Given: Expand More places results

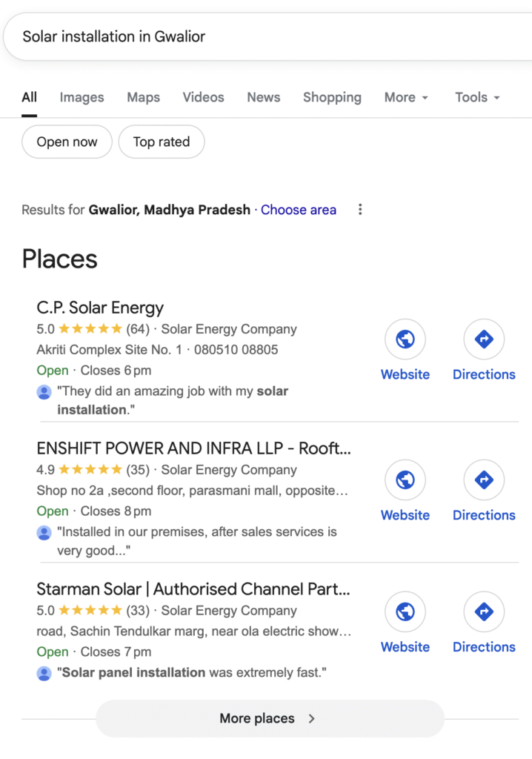Looking at the screenshot, I should pyautogui.click(x=269, y=718).
